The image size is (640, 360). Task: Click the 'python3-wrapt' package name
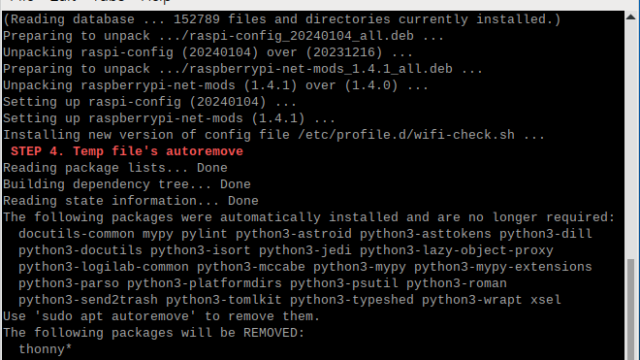(x=472, y=300)
